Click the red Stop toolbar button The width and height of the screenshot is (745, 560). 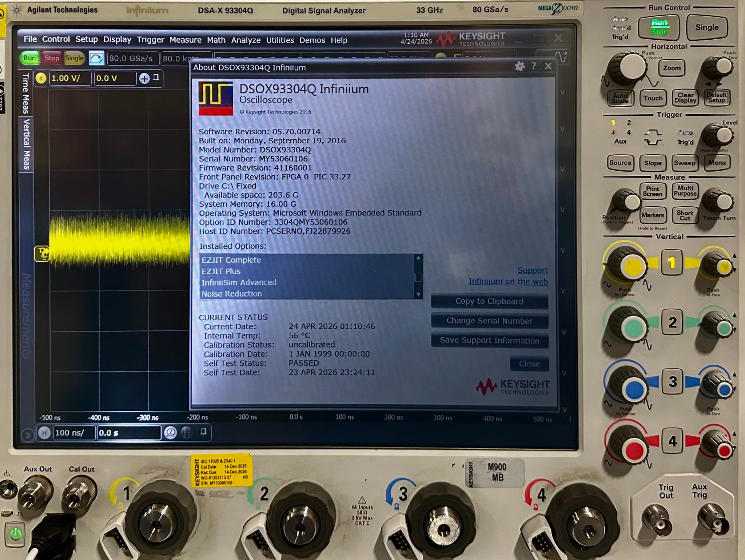[52, 58]
